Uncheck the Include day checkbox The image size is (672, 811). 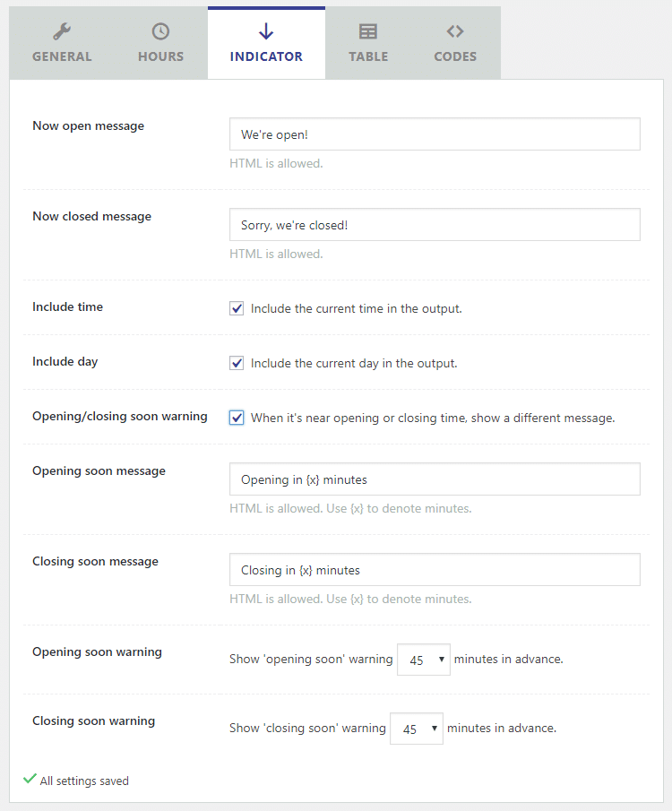pos(237,363)
